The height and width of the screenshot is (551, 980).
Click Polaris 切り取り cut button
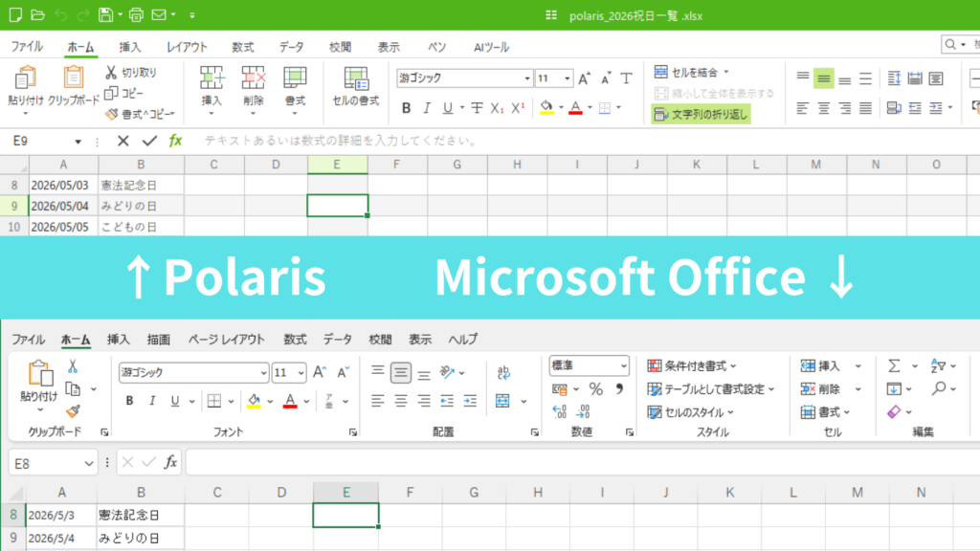pos(131,73)
